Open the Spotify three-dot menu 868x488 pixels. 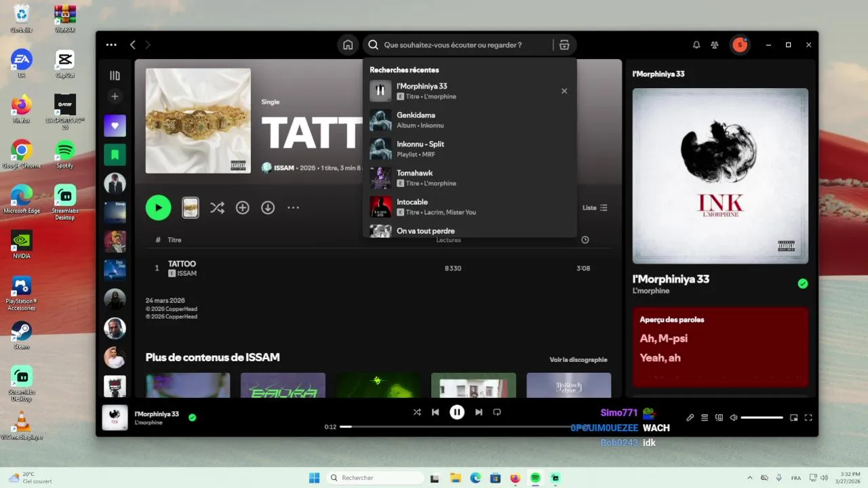[111, 45]
